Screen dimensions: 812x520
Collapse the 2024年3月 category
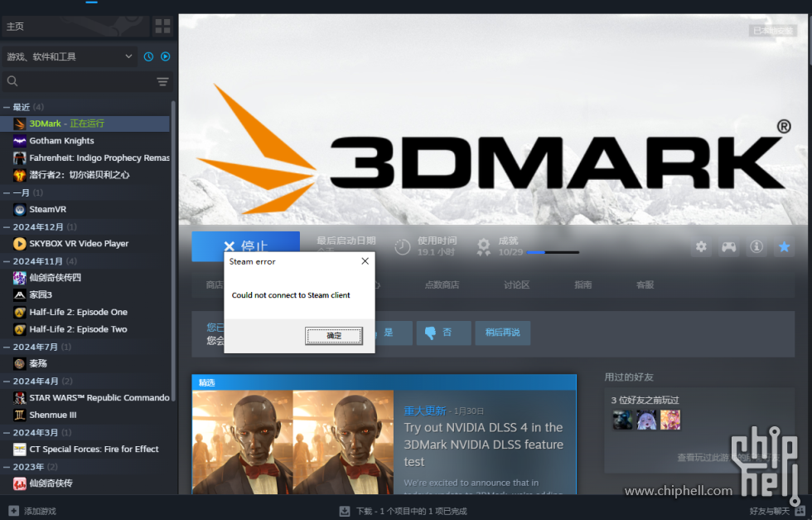point(7,432)
